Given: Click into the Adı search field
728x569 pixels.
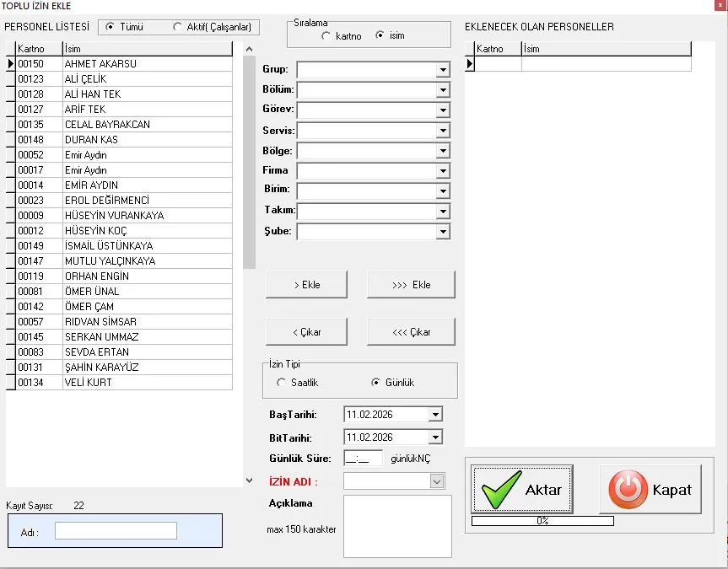Looking at the screenshot, I should [x=116, y=530].
